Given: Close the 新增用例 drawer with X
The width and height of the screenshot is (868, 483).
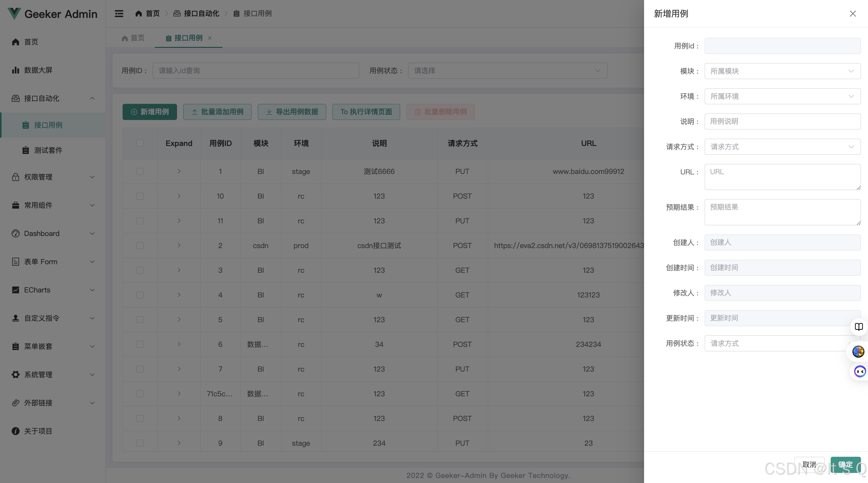Looking at the screenshot, I should (853, 13).
